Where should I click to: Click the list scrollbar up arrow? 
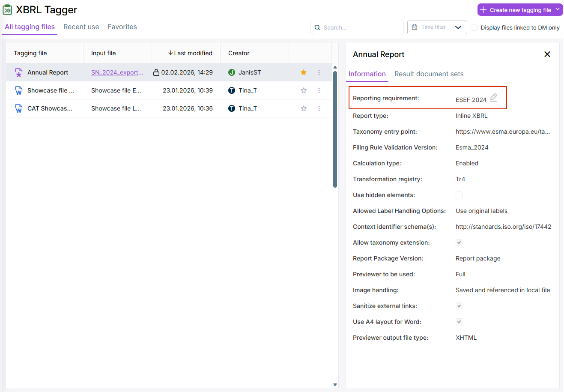[x=335, y=67]
